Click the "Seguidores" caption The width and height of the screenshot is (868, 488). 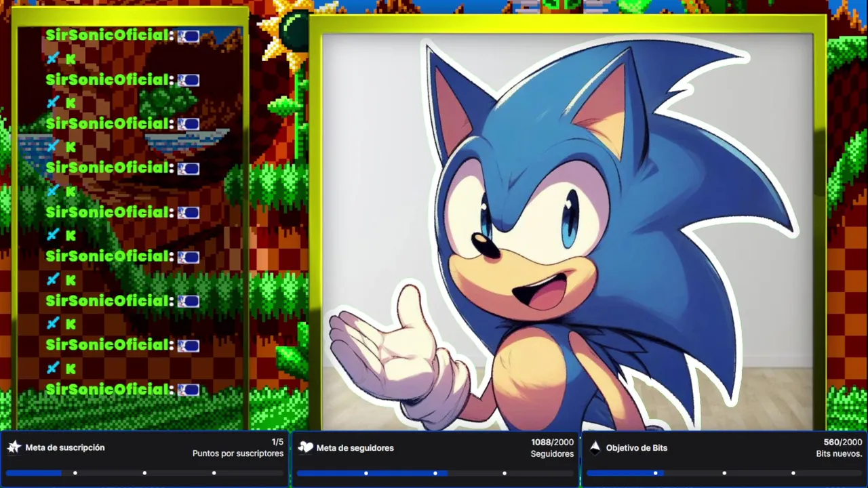click(552, 453)
